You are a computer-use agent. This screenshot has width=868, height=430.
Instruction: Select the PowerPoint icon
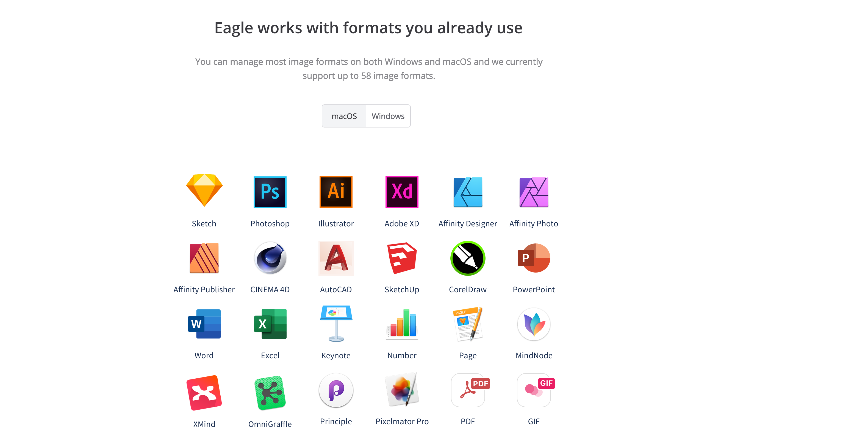coord(534,258)
